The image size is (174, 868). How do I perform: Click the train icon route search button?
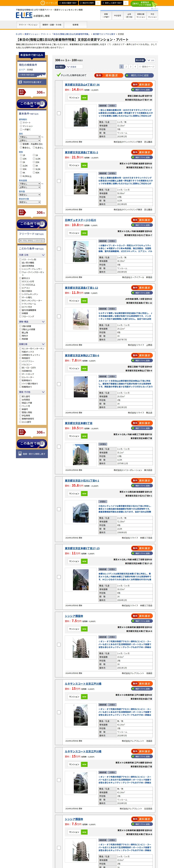click(x=32, y=454)
